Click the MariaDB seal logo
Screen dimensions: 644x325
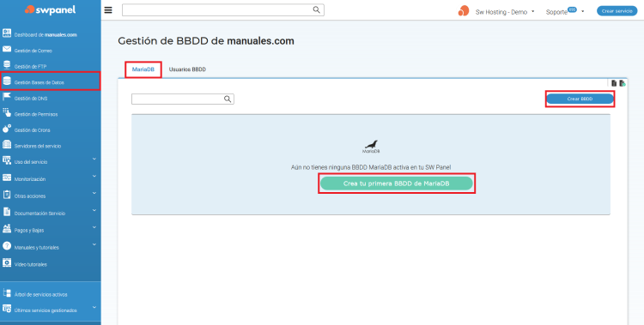tap(371, 147)
